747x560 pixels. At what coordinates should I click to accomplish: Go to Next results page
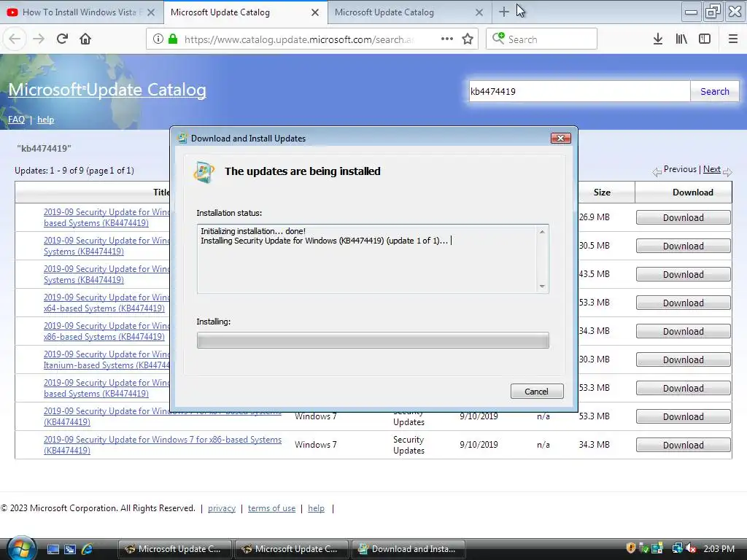point(712,169)
